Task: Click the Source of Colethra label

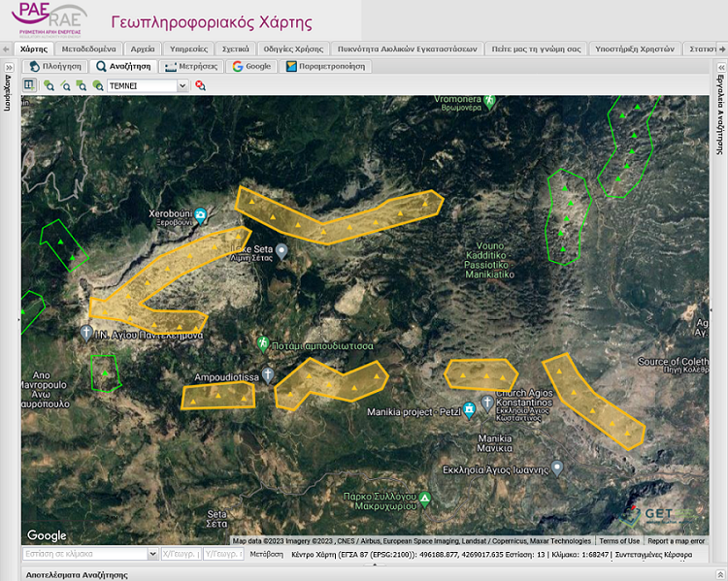Action: coord(673,365)
